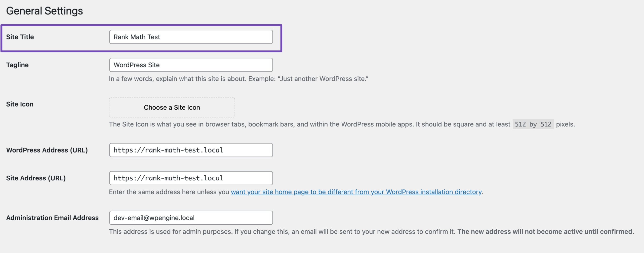Focus the Tagline text field

pos(191,65)
